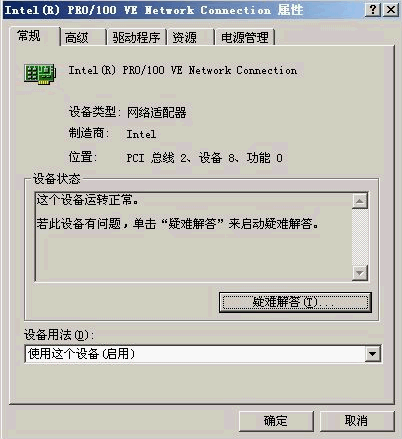Confirm with the 确定 button
This screenshot has height=439, width=402.
276,421
